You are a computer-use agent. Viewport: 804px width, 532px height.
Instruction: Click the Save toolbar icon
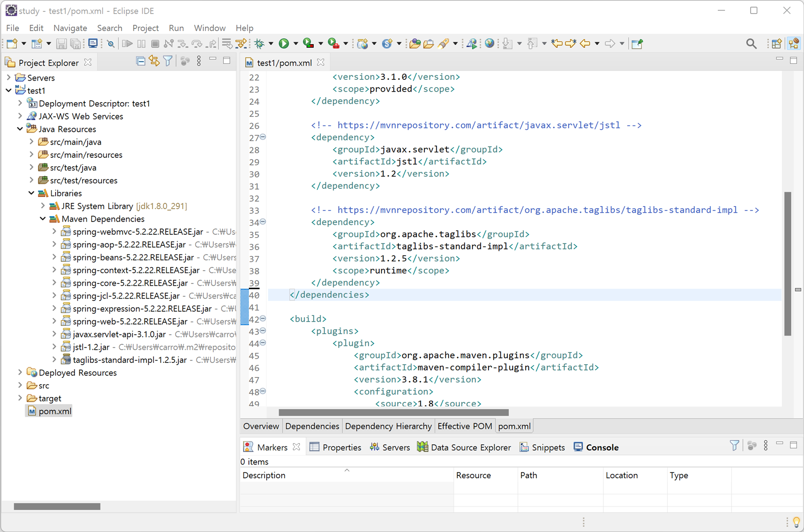pos(61,44)
